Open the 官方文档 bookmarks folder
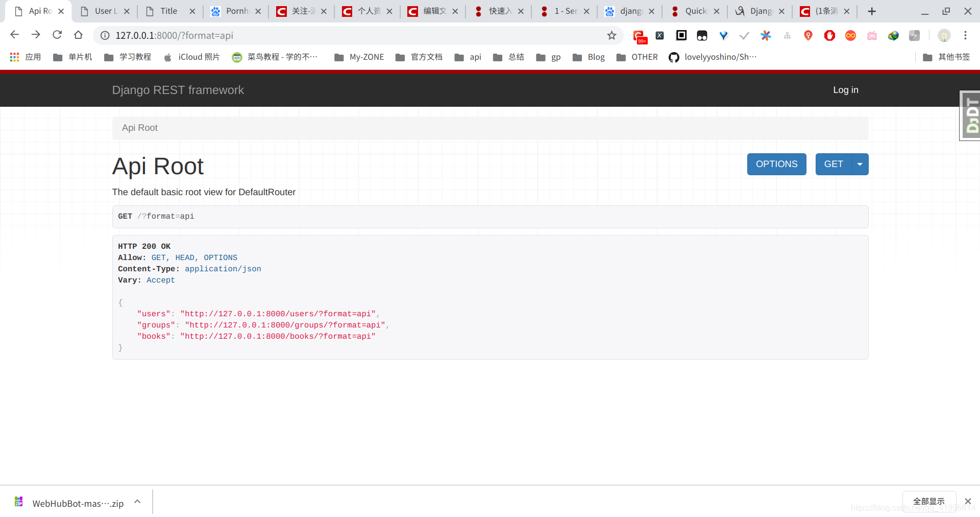980x517 pixels. pyautogui.click(x=419, y=57)
